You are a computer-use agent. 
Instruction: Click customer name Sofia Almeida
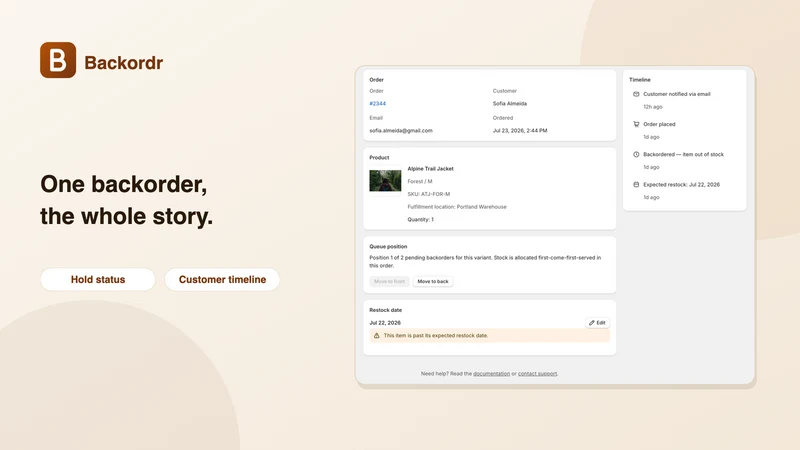pyautogui.click(x=510, y=104)
